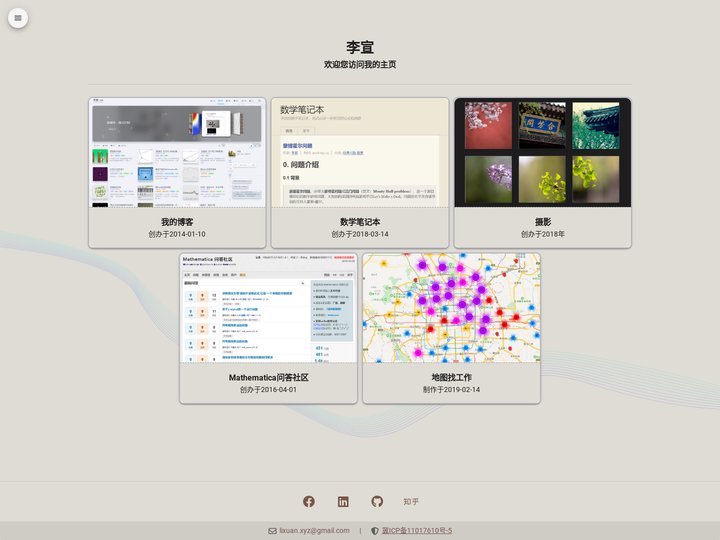The height and width of the screenshot is (540, 720).
Task: Open the 京ICP备11017610号-5 record link
Action: (417, 530)
